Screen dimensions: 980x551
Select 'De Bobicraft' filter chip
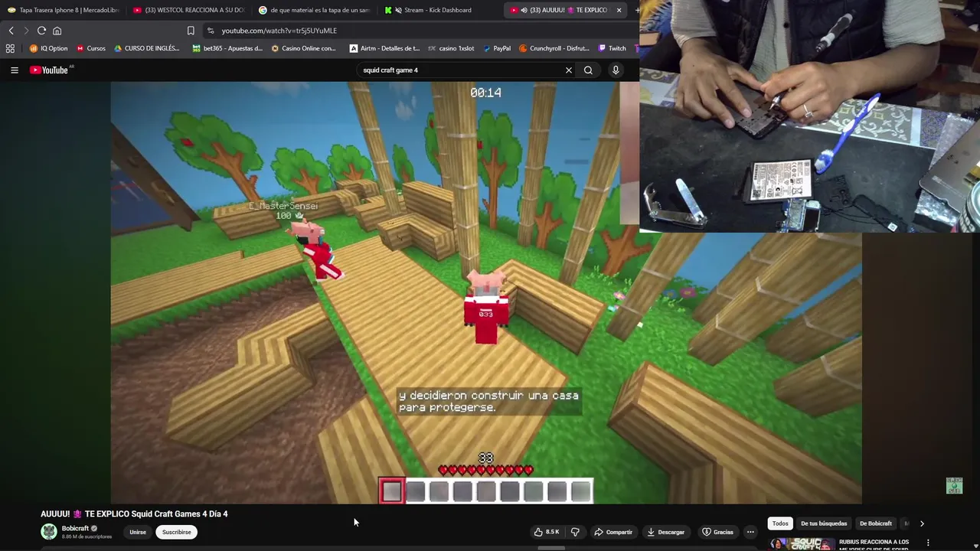876,523
